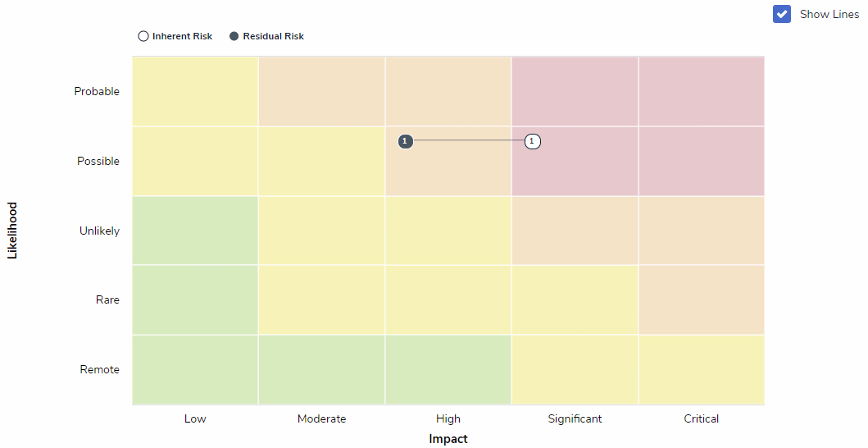This screenshot has width=868, height=448.
Task: Click the line connecting the risk markers
Action: [468, 141]
